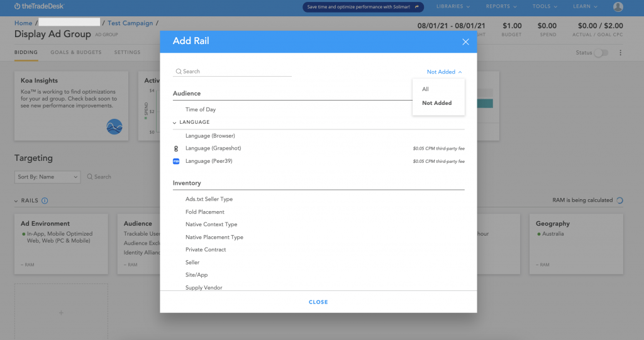Click the Solimar promo banner

(x=363, y=7)
